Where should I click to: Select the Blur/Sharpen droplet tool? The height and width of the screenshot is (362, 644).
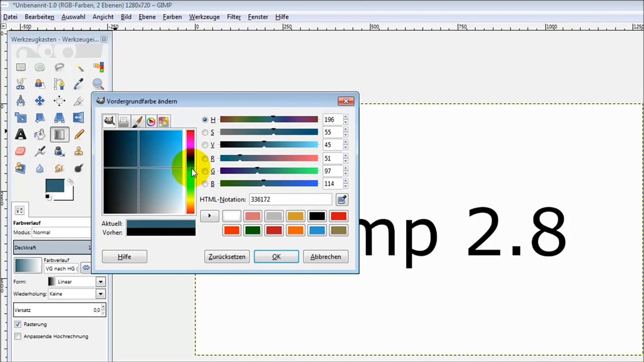click(40, 168)
